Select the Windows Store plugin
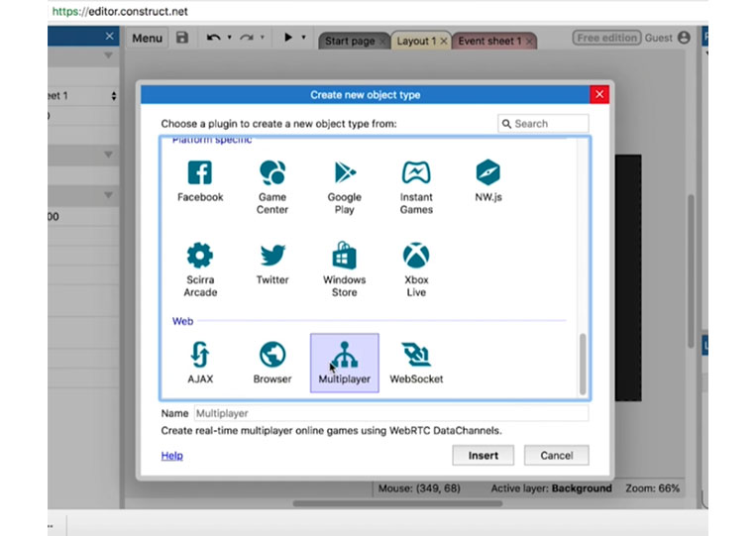This screenshot has width=756, height=536. (x=344, y=269)
